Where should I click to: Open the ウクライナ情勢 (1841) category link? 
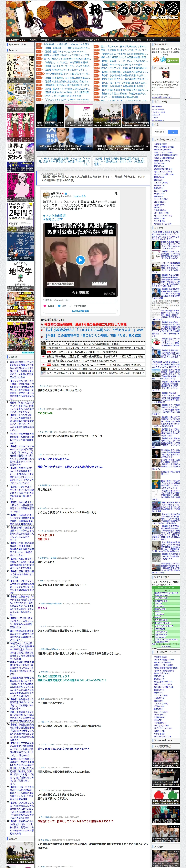click(164, 147)
